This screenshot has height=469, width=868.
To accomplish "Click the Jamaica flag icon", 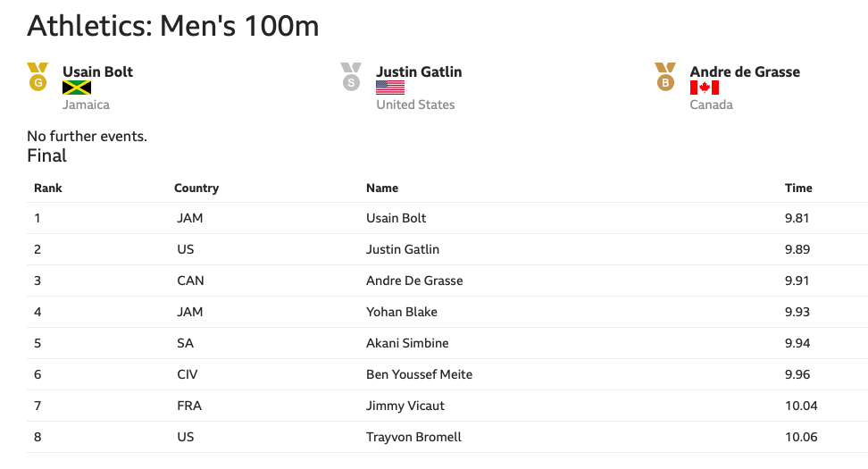I will click(x=77, y=88).
